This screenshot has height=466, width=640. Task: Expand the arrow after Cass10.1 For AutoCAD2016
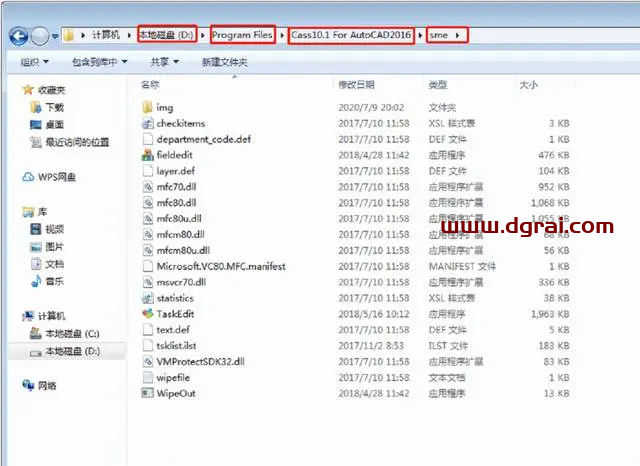tap(420, 36)
